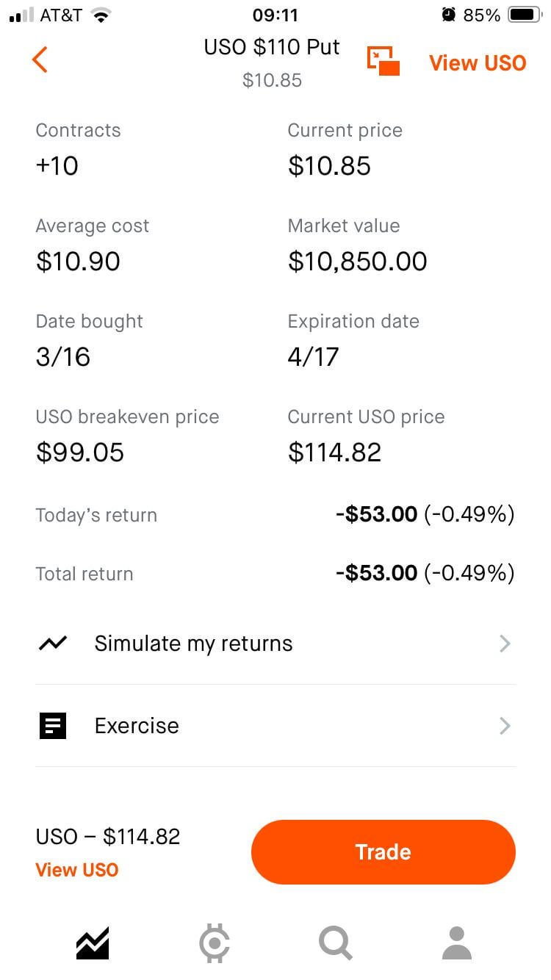Tap the orange picture-in-picture icon
Viewport: 551px width, 980px height.
[383, 61]
